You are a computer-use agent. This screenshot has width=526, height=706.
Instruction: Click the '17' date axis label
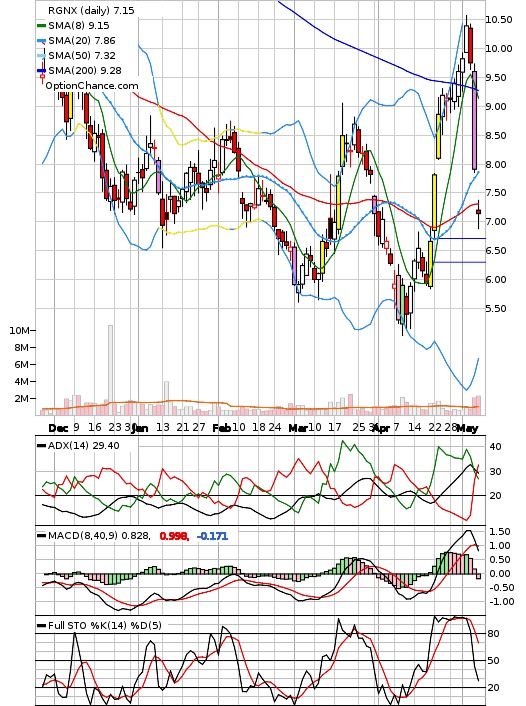coord(335,427)
